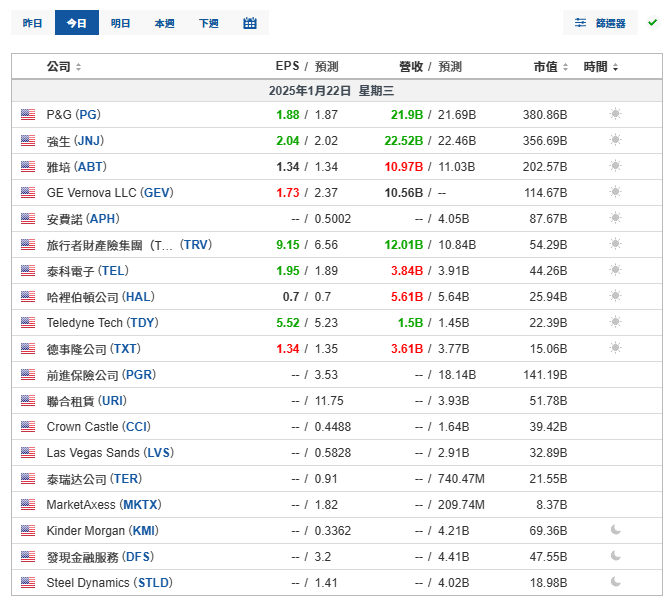Open the calendar date picker icon

click(x=250, y=23)
